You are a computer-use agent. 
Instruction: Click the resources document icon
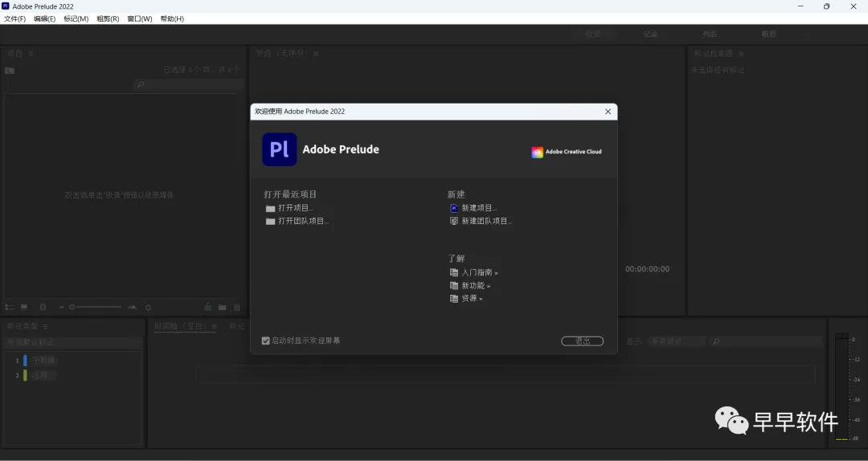tap(454, 298)
